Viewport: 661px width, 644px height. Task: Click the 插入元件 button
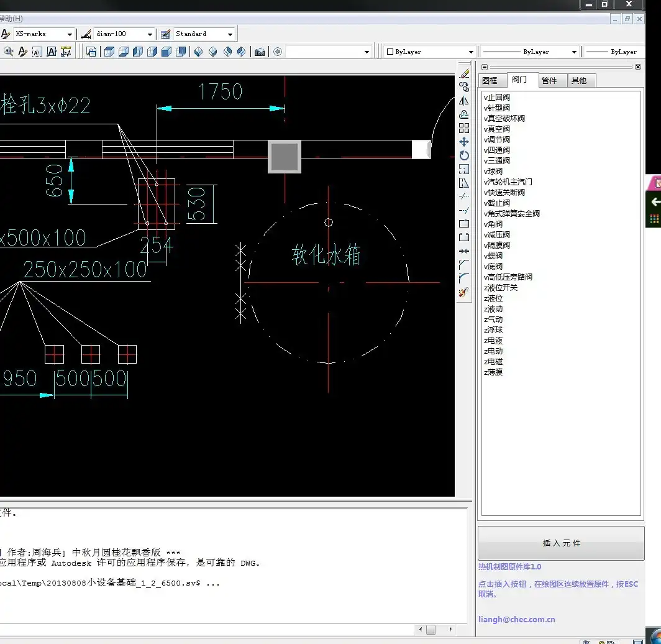(x=561, y=543)
